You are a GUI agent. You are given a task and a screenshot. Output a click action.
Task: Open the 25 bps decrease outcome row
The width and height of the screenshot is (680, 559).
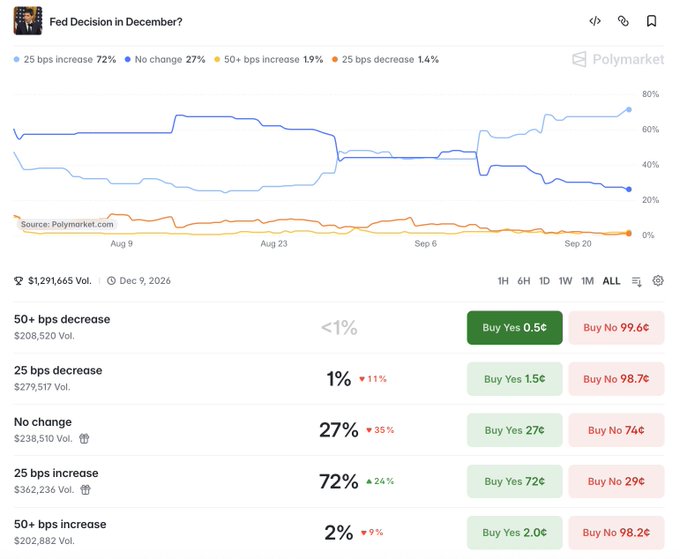[x=338, y=379]
